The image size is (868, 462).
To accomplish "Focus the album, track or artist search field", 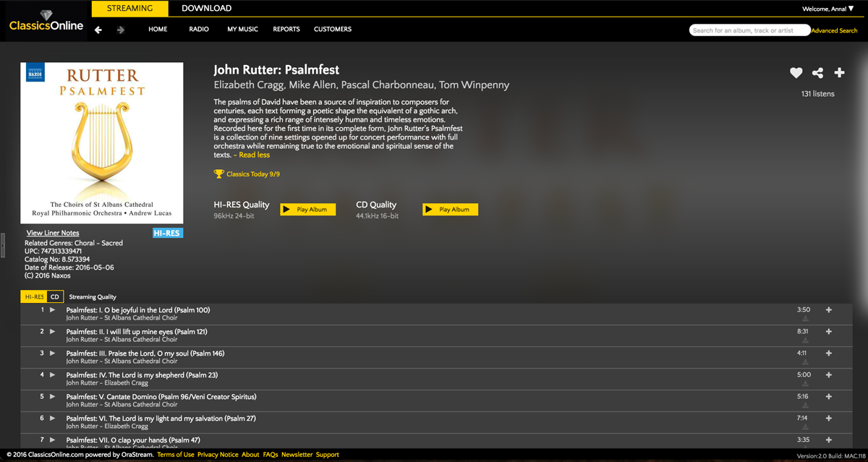I will (x=749, y=30).
